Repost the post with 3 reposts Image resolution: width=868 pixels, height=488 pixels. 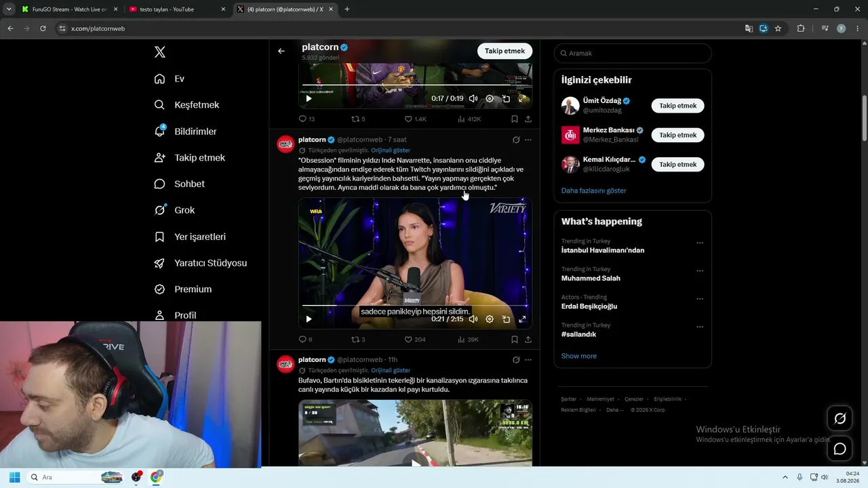coord(358,340)
